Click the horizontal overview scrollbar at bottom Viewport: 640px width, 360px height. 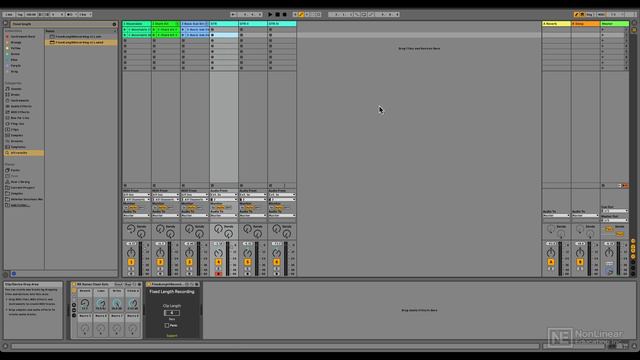[276, 346]
